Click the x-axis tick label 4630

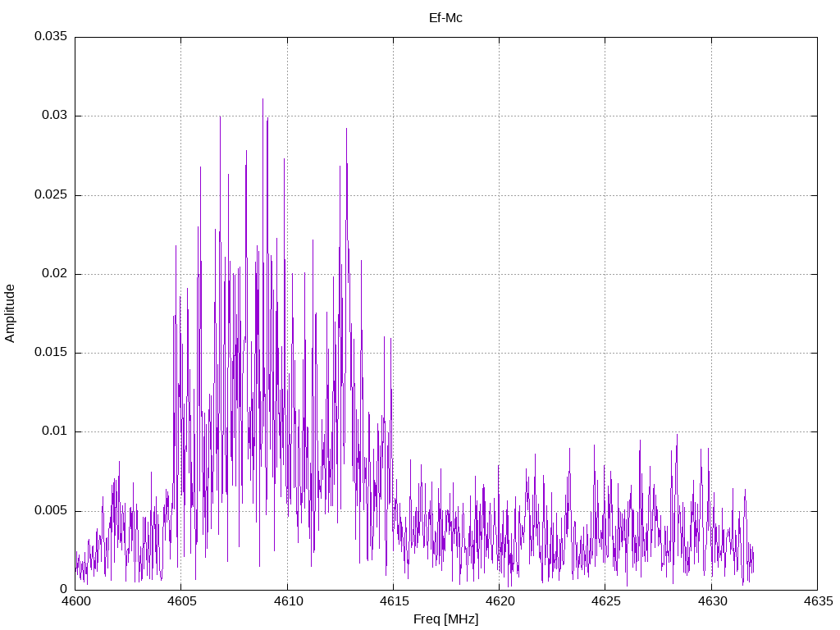coord(712,601)
